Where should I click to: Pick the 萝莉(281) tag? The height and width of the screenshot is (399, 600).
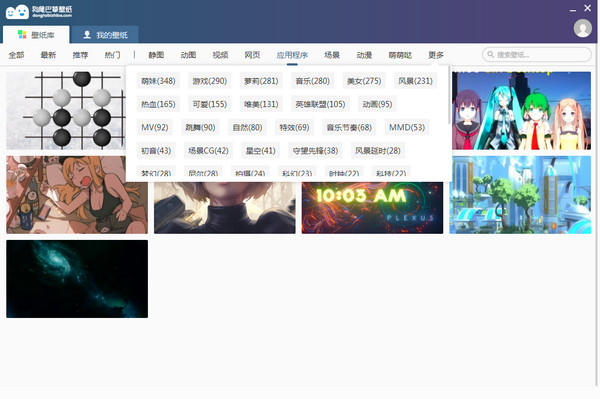(261, 81)
